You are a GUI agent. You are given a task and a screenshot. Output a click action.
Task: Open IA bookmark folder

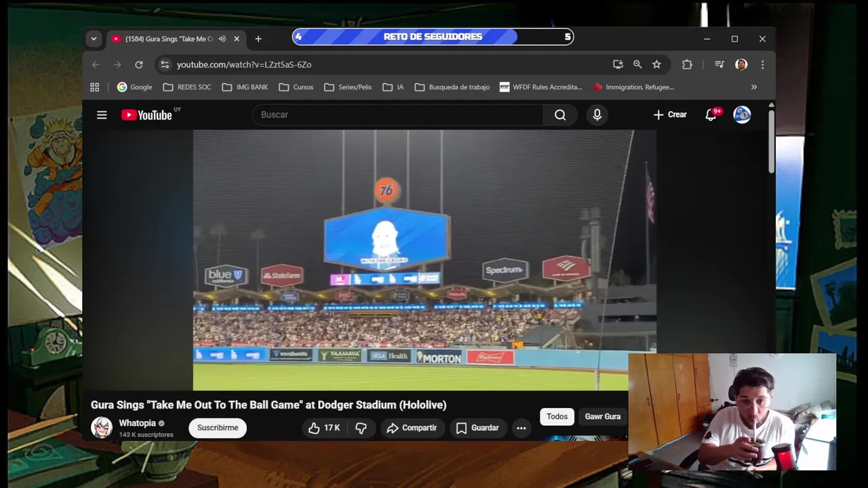tap(393, 87)
